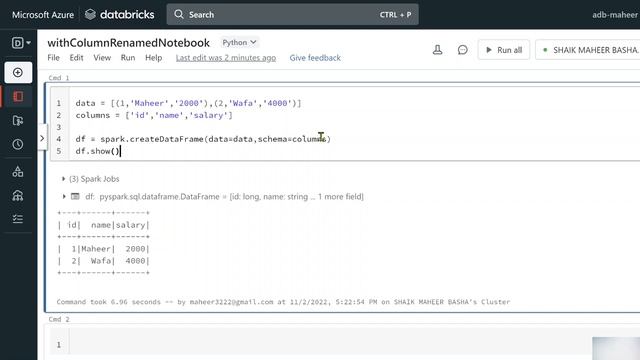Open the Compute cluster icon in sidebar
This screenshot has height=360, width=640.
coord(18,196)
